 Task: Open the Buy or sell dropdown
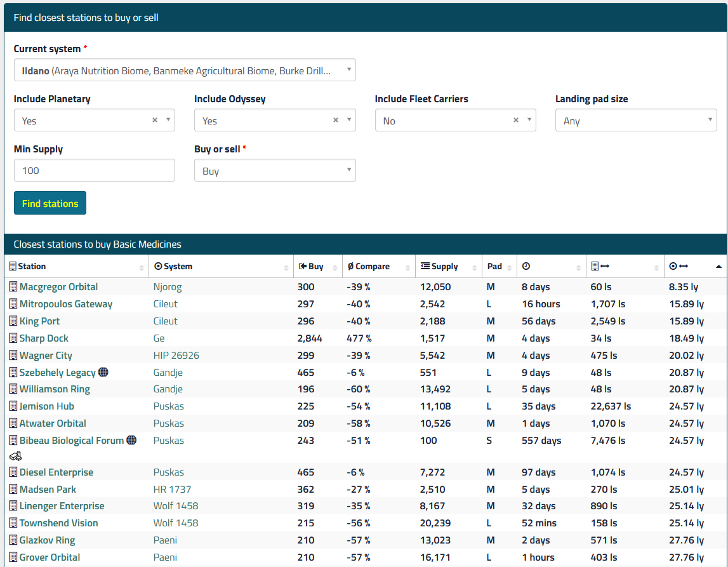pos(275,170)
